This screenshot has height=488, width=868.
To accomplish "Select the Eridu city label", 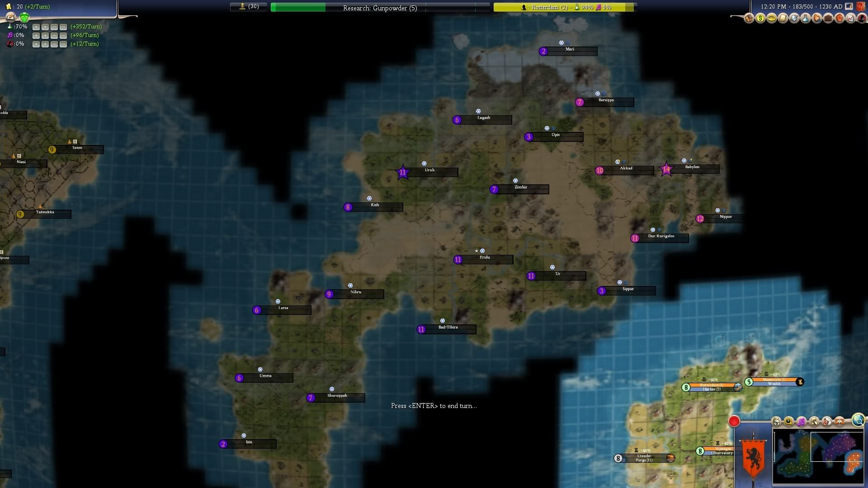I will tap(483, 259).
